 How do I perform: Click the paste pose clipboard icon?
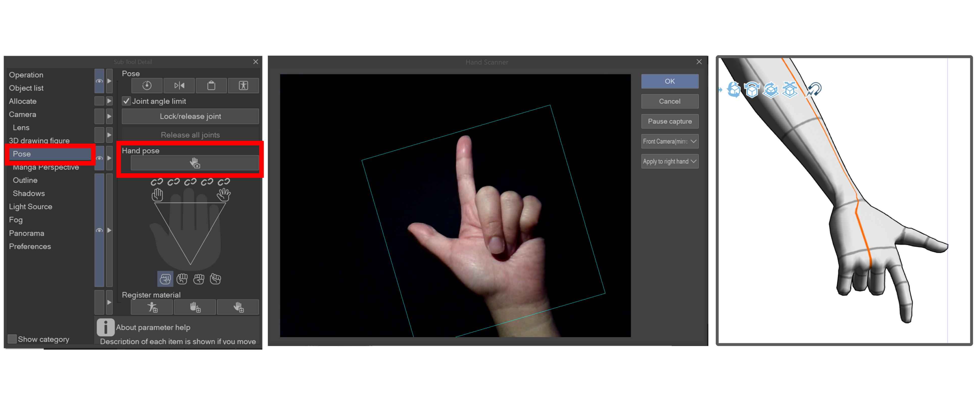point(211,86)
